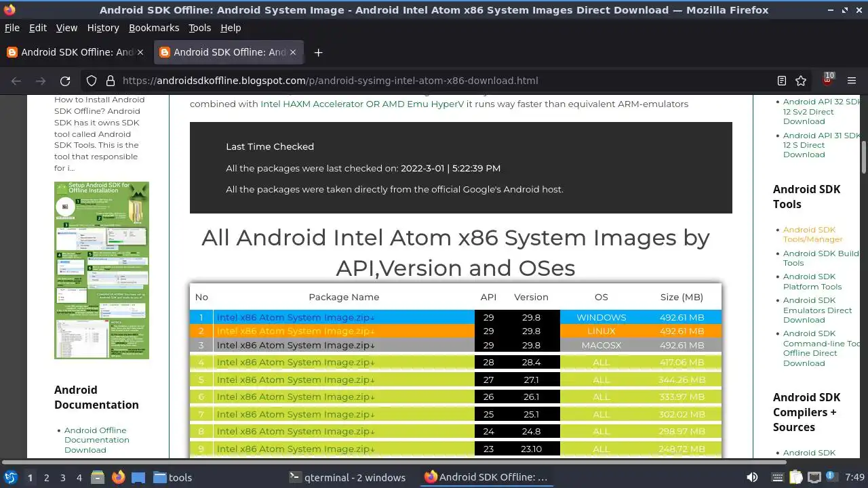Open the Help menu
This screenshot has height=488, width=868.
pos(231,28)
